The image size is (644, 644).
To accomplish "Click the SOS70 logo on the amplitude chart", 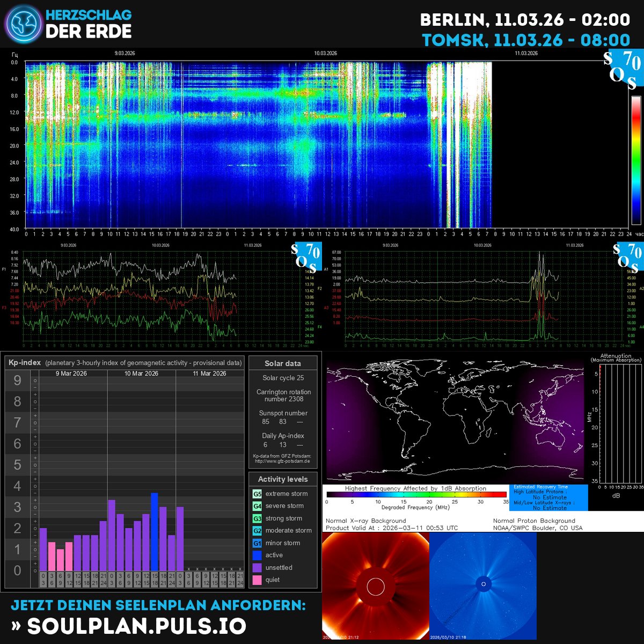I will tap(628, 258).
